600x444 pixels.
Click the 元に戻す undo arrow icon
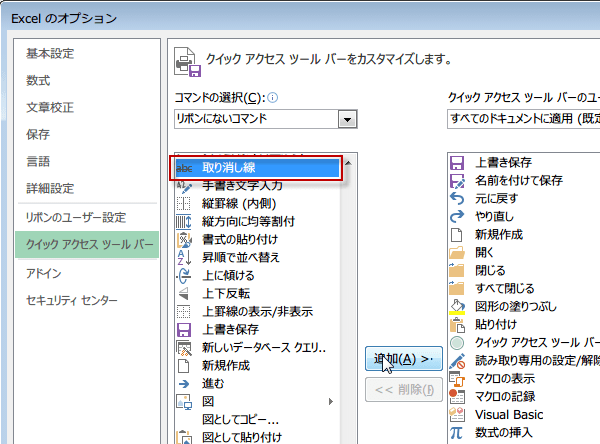click(458, 198)
